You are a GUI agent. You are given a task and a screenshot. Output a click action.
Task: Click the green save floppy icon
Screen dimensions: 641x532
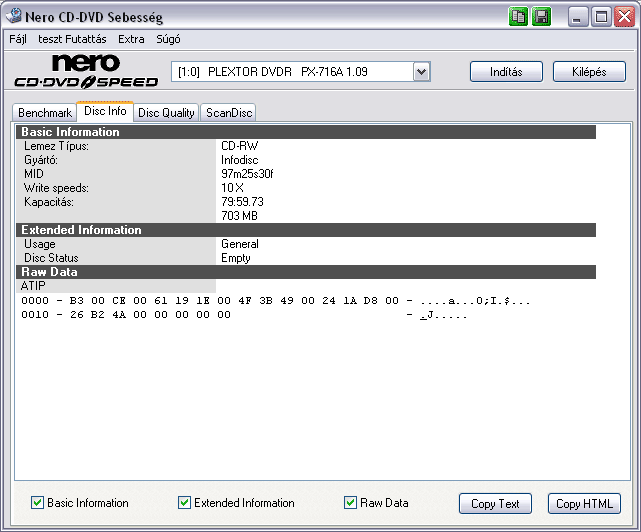[x=542, y=17]
